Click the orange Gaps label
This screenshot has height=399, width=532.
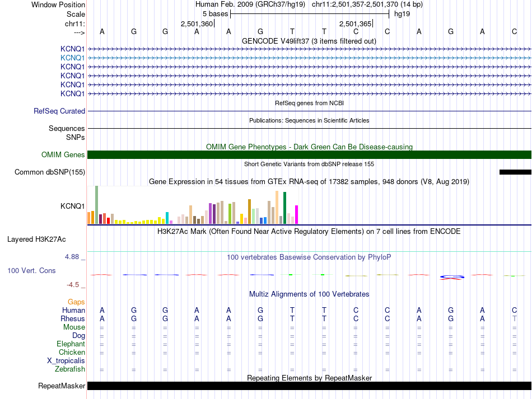coord(76,302)
